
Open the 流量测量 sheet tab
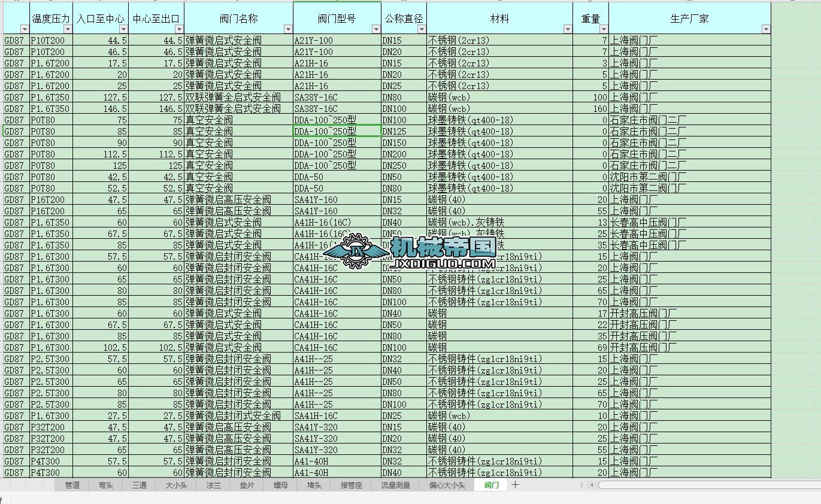(395, 485)
